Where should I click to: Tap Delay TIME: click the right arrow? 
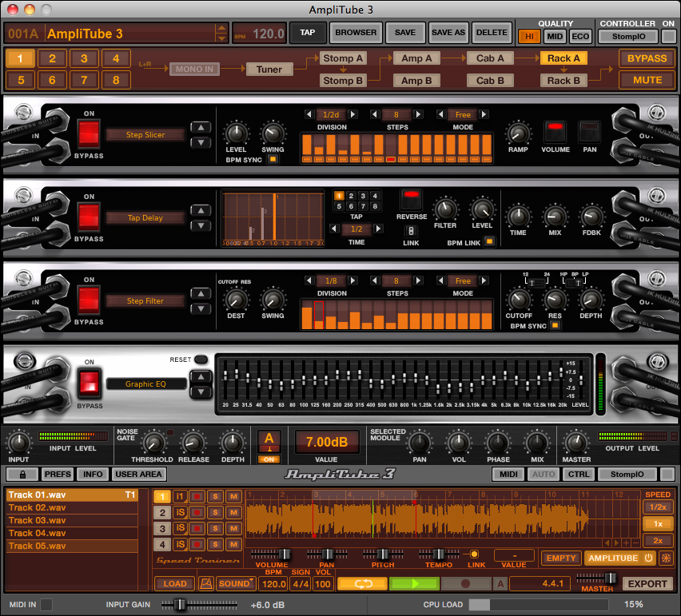[x=379, y=229]
